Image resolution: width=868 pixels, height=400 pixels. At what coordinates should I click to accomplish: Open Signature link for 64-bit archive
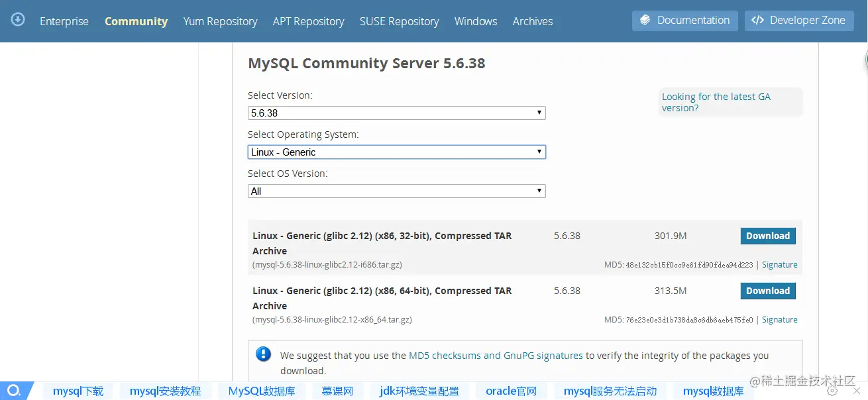pyautogui.click(x=780, y=319)
